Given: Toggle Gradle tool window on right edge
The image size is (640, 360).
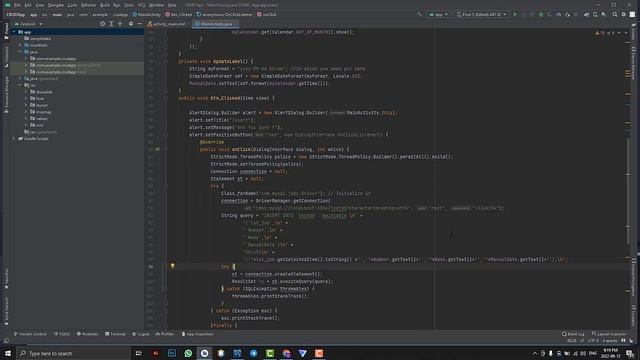Looking at the screenshot, I should click(x=633, y=33).
